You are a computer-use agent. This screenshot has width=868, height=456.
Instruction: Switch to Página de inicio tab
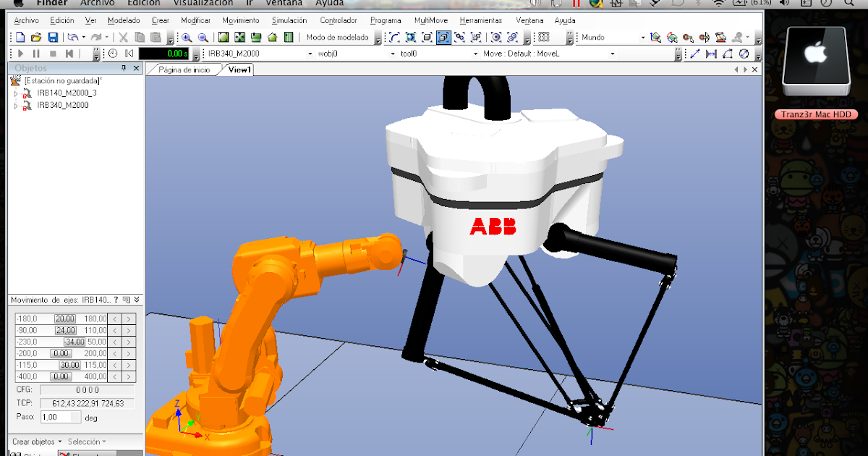pyautogui.click(x=184, y=69)
